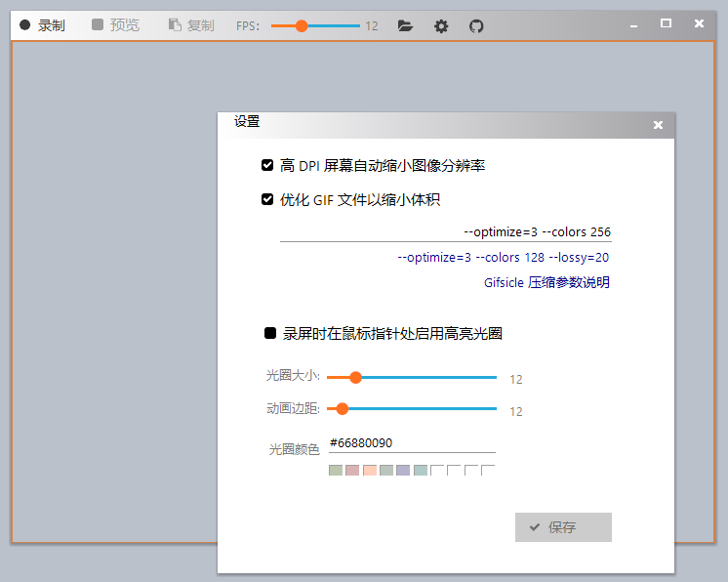Click the 光圈大小 slider handle

(355, 377)
